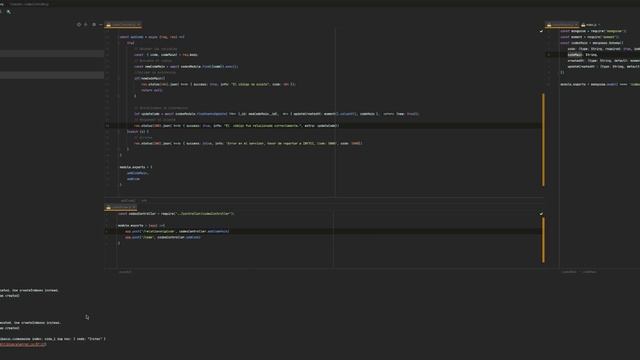Viewport: 640px width, 360px height.
Task: Click the inspection checkmark in the main code editor
Action: [x=541, y=31]
